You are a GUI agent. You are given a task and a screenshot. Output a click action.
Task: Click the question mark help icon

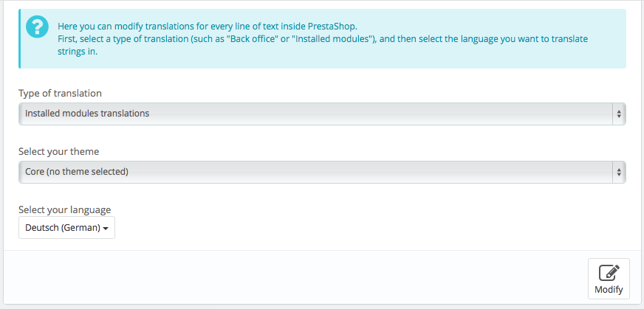(38, 27)
